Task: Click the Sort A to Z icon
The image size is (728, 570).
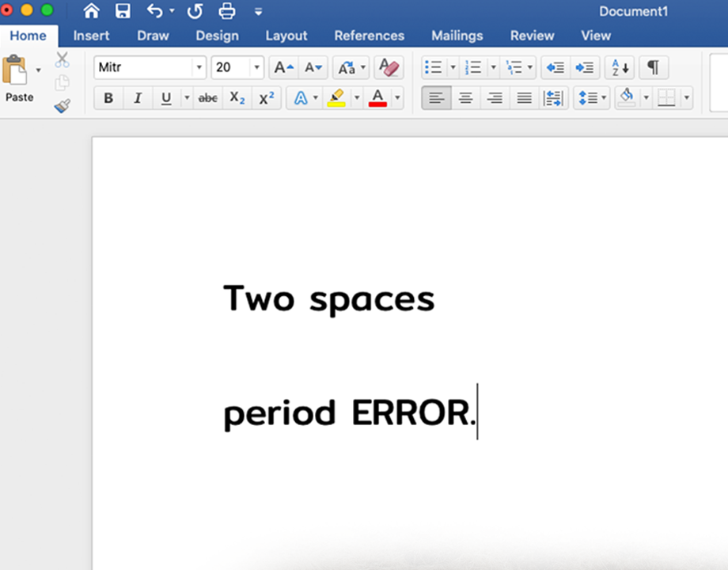Action: pyautogui.click(x=620, y=67)
